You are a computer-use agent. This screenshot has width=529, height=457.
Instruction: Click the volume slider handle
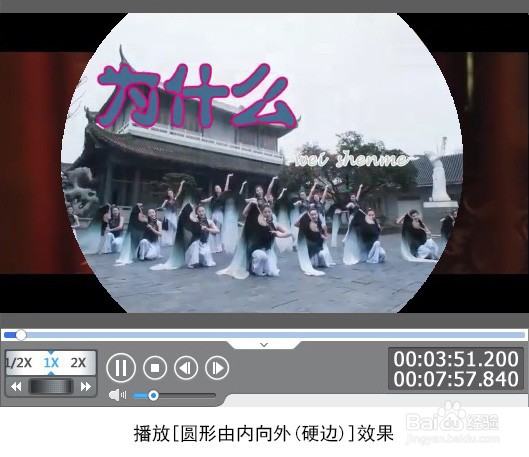(153, 395)
